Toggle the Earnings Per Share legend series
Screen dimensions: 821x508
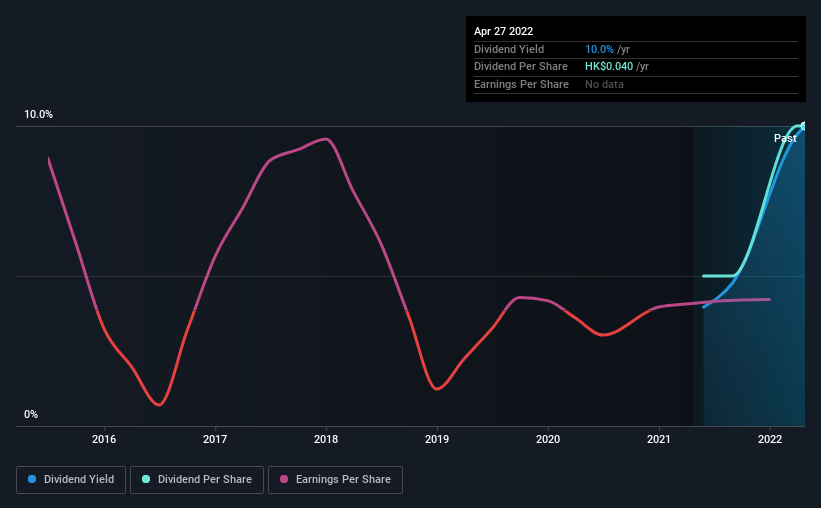click(335, 480)
